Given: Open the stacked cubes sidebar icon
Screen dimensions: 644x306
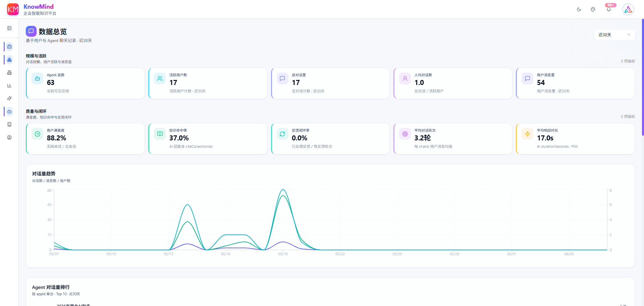Looking at the screenshot, I should click(9, 60).
